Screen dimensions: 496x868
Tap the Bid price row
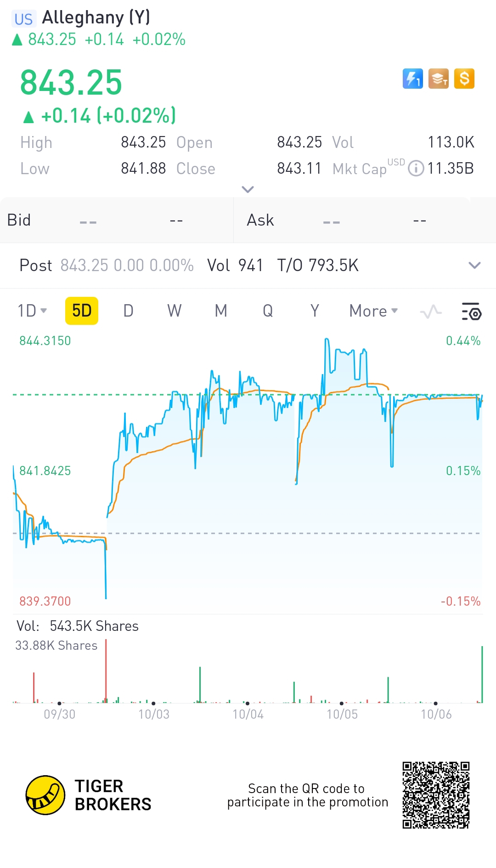pos(117,220)
